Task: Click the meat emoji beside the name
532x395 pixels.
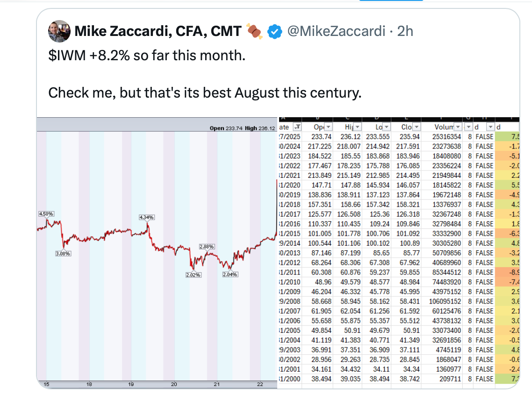Action: 255,31
